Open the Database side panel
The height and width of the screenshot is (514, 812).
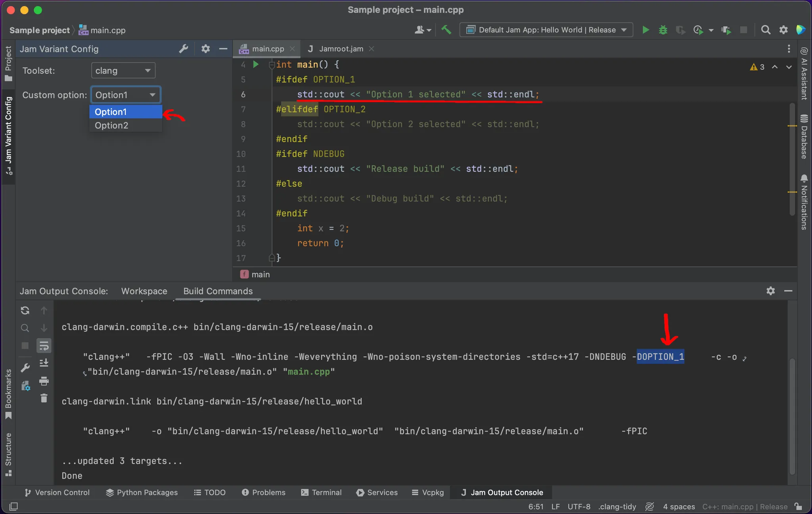point(804,137)
